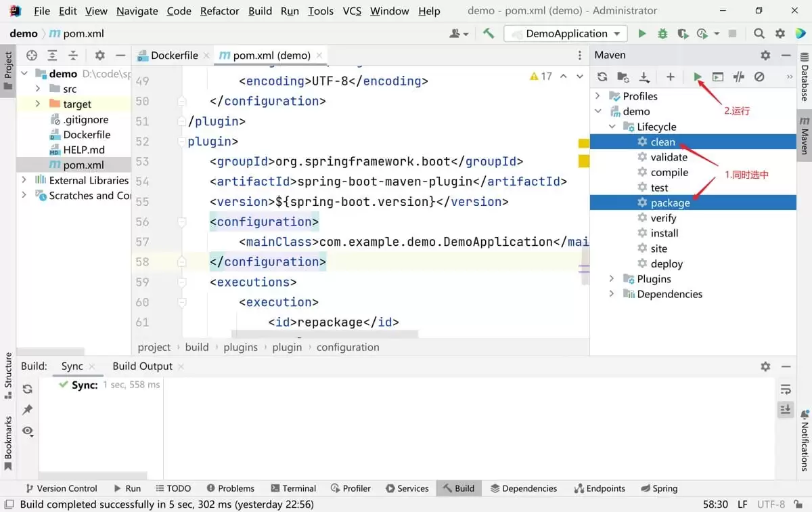Open the VCS menu
The image size is (812, 512).
coord(352,11)
